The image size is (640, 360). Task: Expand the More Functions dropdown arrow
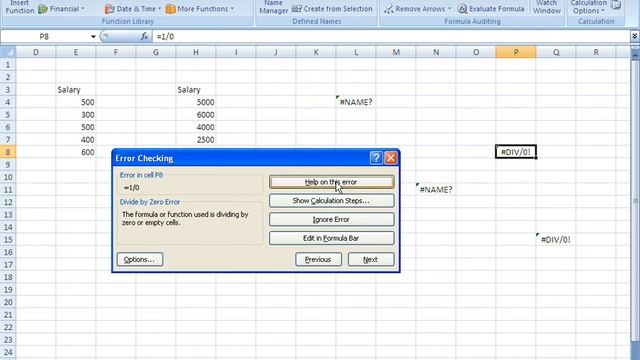232,9
